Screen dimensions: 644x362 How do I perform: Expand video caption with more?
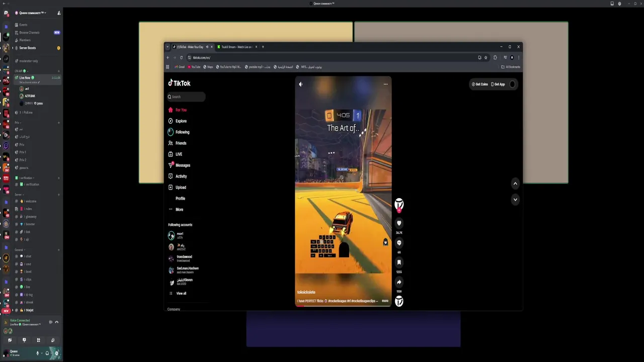pyautogui.click(x=385, y=301)
